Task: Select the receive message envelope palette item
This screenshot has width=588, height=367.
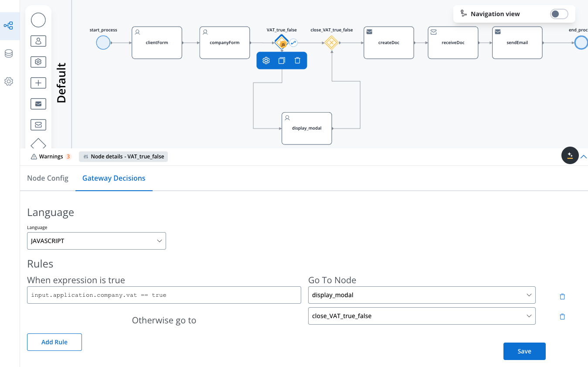Action: (x=38, y=125)
